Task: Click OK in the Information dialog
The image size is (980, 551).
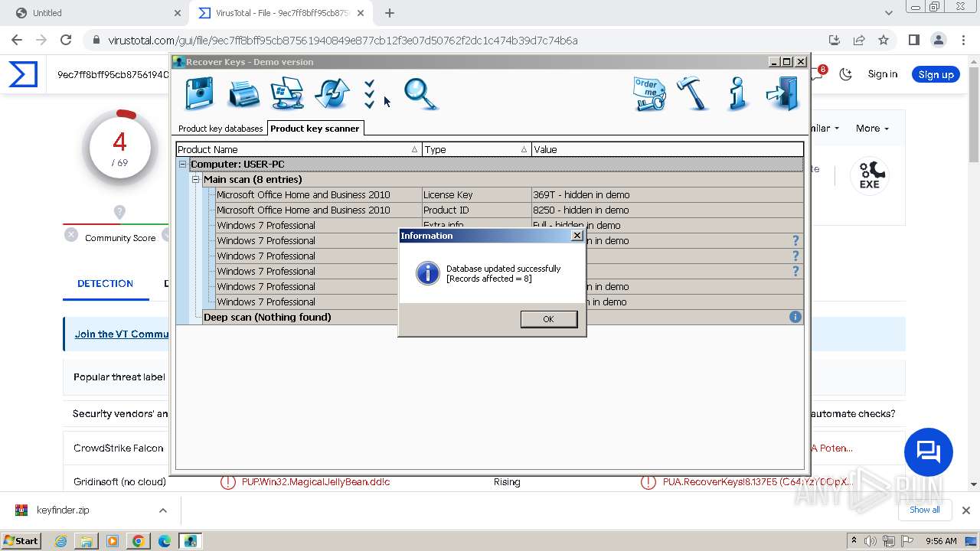Action: tap(548, 319)
